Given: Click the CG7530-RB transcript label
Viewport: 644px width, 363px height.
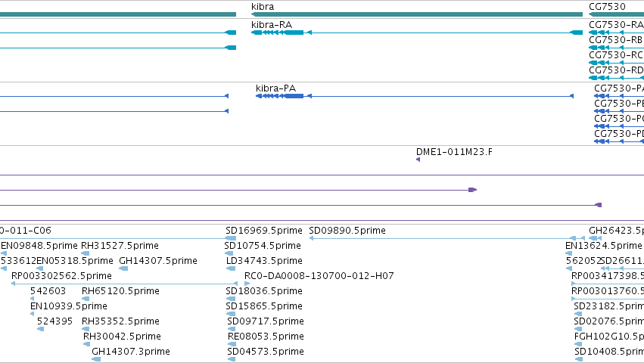Looking at the screenshot, I should (x=616, y=40).
